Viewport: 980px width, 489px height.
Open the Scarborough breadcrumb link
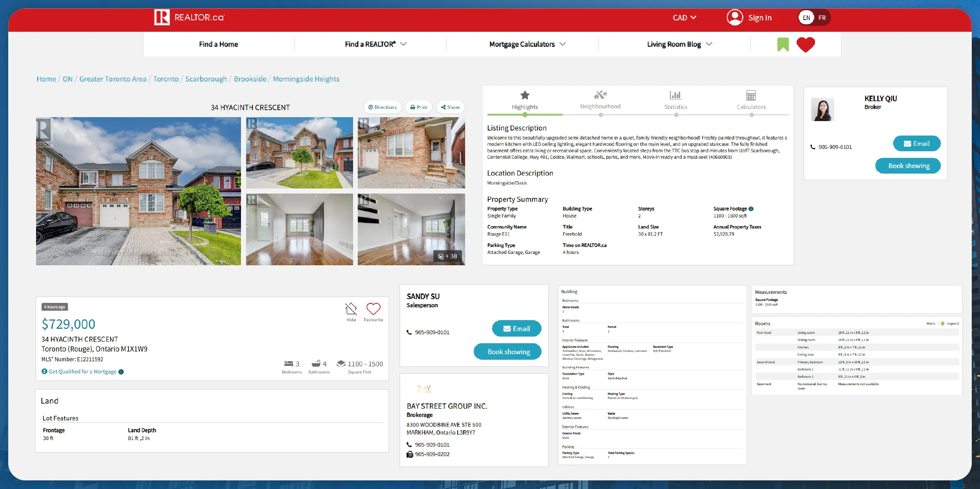pyautogui.click(x=206, y=79)
